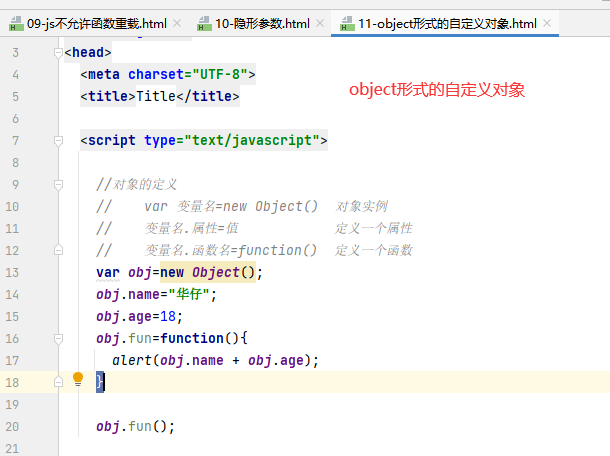
Task: Collapse the comment block fold on line 9
Action: [x=58, y=184]
